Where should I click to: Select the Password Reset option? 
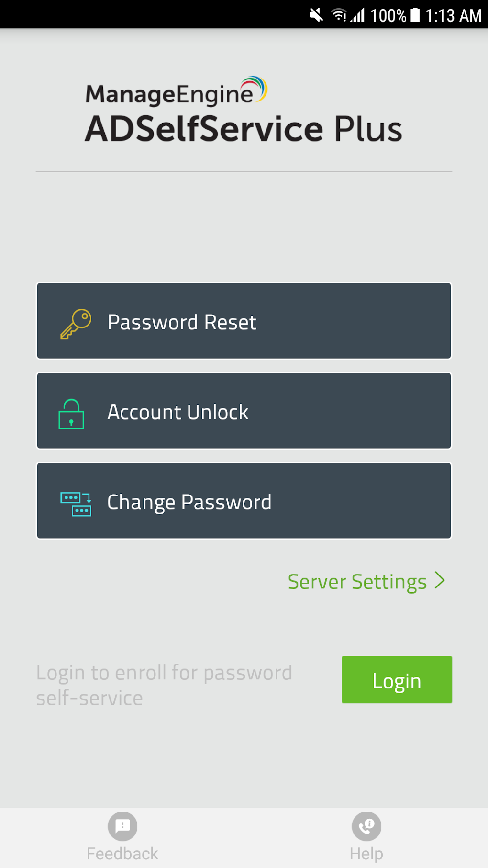pyautogui.click(x=244, y=321)
